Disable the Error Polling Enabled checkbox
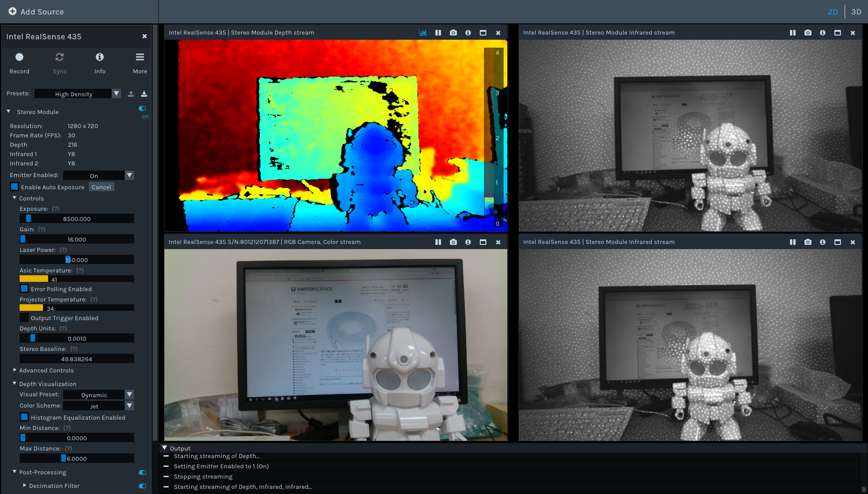 [24, 288]
